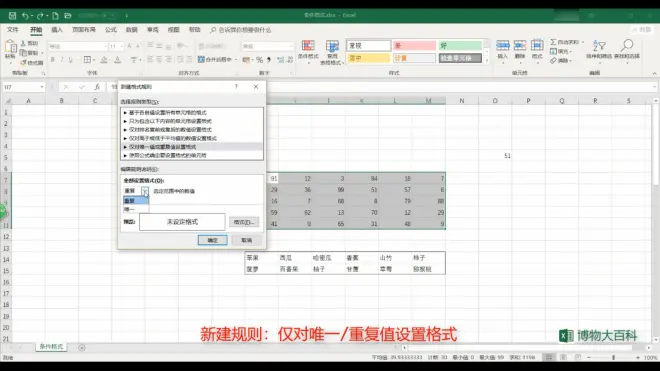Expand the Name Box dropdown arrow
This screenshot has height=371, width=660.
pos(42,87)
